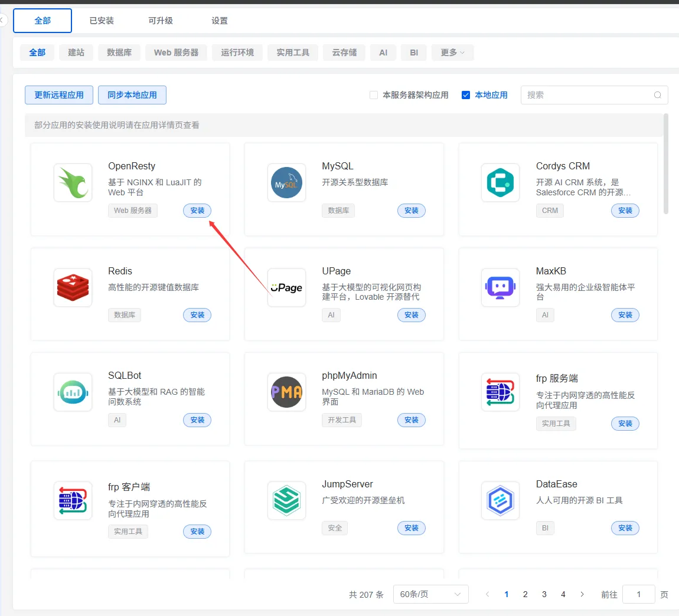
Task: Click the DataEase hexagon icon
Action: tap(500, 501)
